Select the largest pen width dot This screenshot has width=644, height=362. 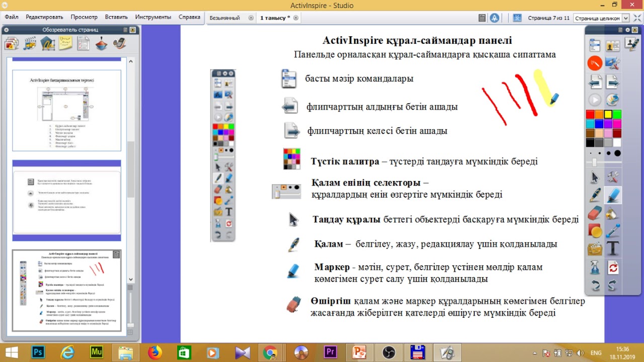617,153
